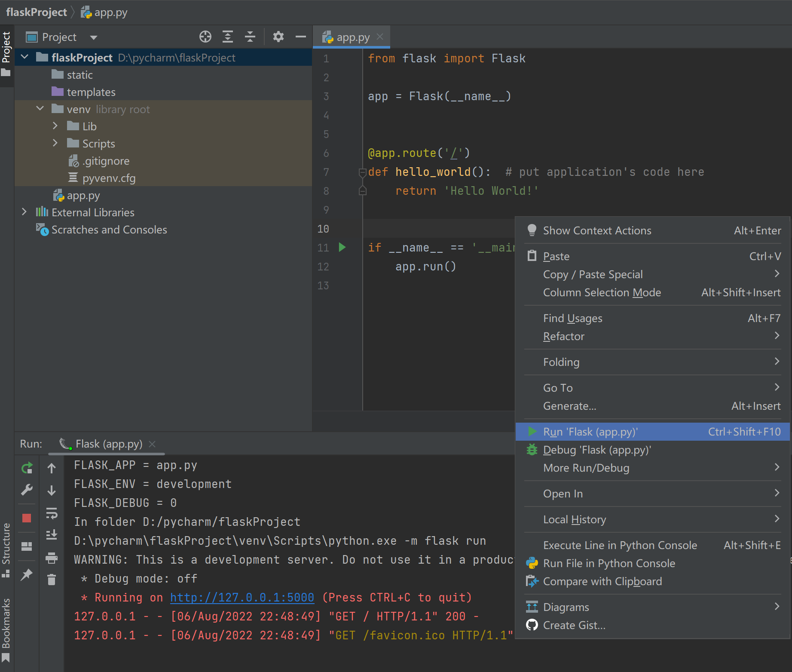Close the Flask (app.py) run tab
Image resolution: width=792 pixels, height=672 pixels.
point(152,444)
